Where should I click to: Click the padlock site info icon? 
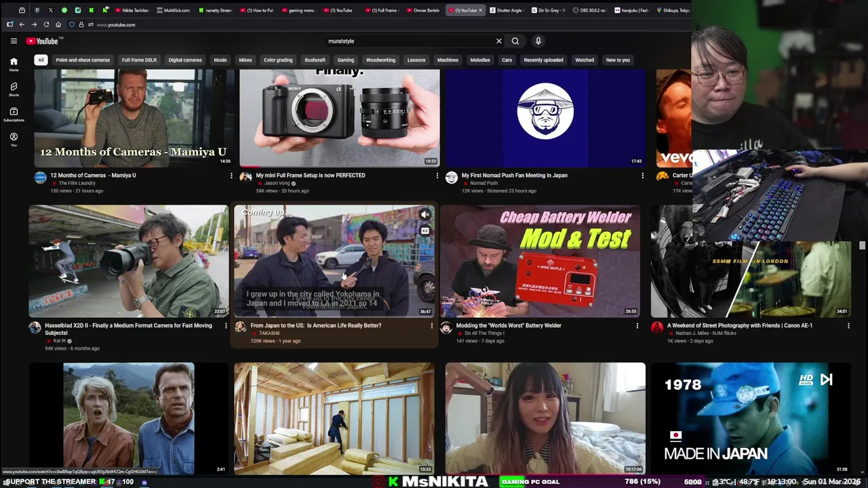(x=81, y=24)
